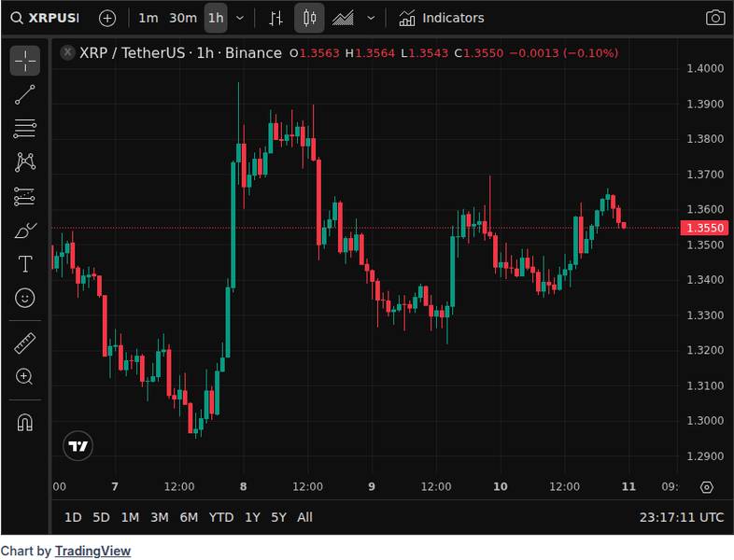Click the 1.3550 current price label
This screenshot has height=560, width=734.
[x=704, y=228]
